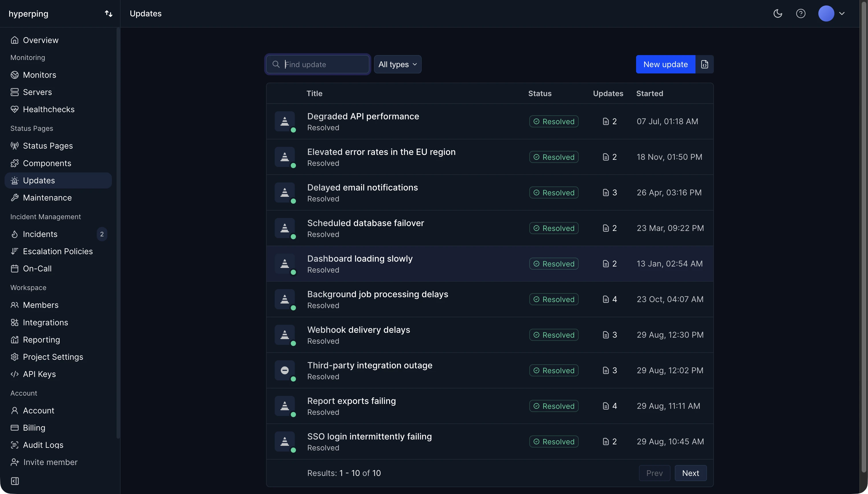Click the sidebar scrollbar
This screenshot has width=868, height=494.
(118, 234)
